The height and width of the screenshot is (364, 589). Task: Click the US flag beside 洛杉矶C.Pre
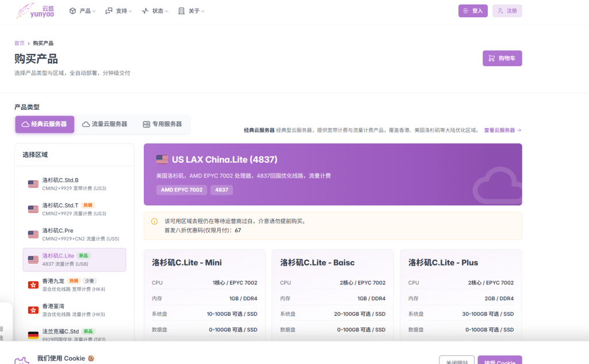(x=33, y=235)
